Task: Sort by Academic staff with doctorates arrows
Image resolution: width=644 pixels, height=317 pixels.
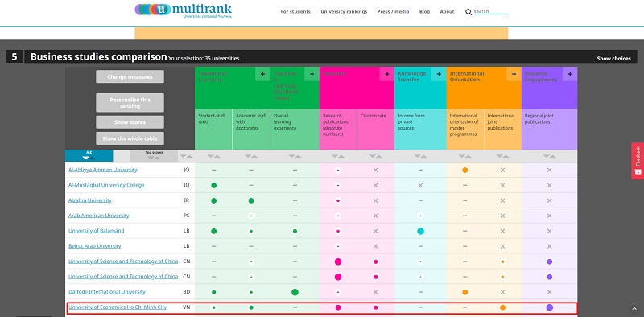Action: tap(251, 156)
